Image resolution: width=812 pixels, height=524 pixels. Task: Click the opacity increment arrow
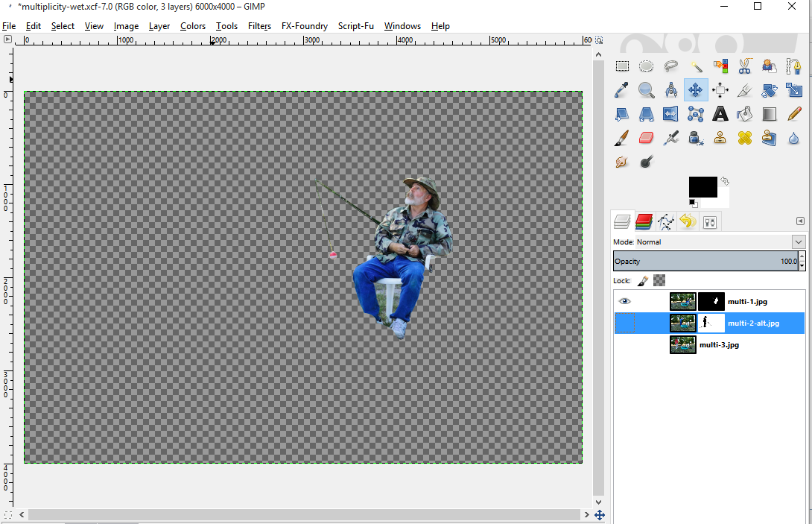pyautogui.click(x=802, y=257)
